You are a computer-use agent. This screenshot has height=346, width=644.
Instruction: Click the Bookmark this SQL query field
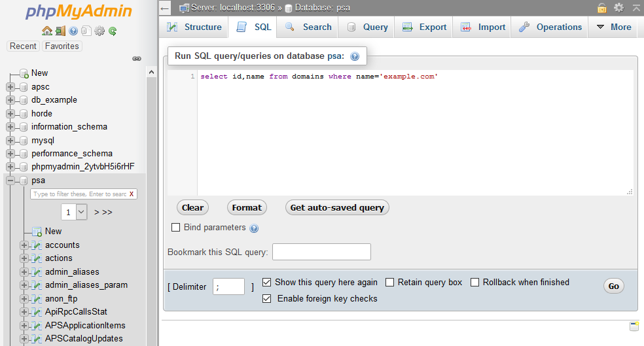point(321,252)
